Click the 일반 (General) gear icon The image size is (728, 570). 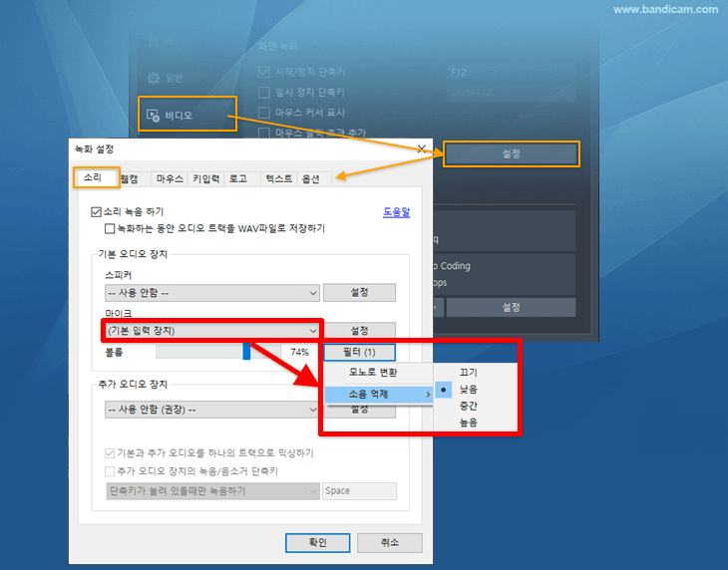click(153, 78)
